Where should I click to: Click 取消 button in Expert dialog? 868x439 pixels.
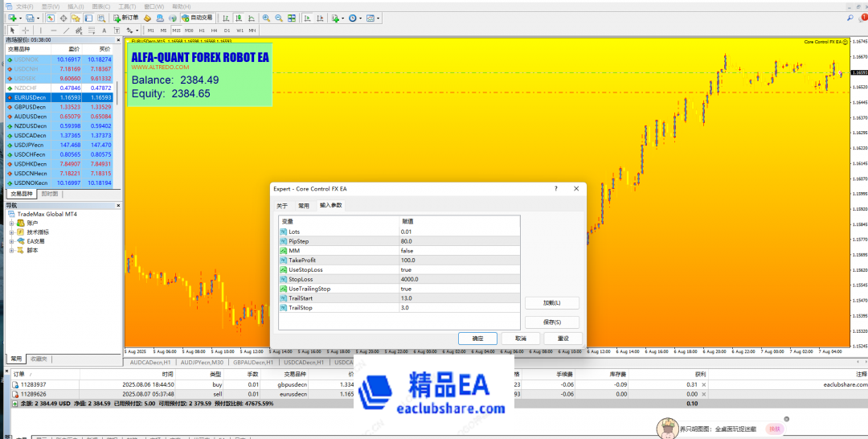520,338
